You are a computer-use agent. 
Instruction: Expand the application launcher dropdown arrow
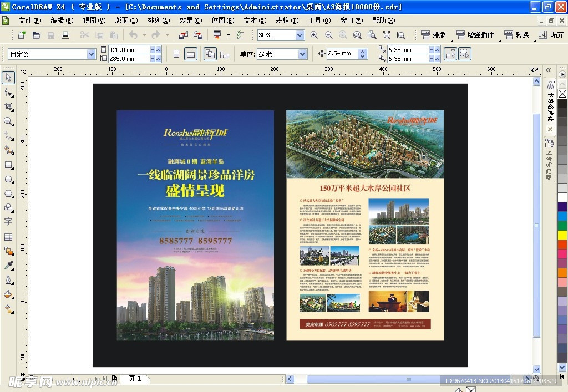pyautogui.click(x=229, y=35)
